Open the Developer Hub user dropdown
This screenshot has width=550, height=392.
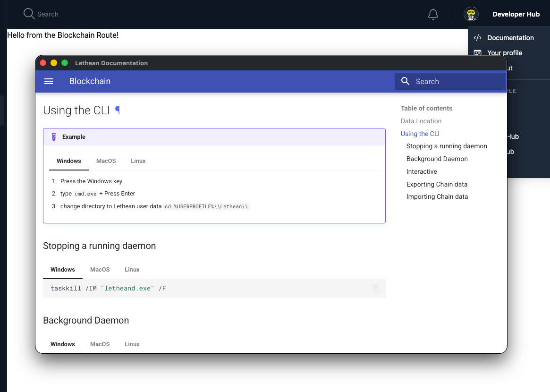(x=516, y=14)
